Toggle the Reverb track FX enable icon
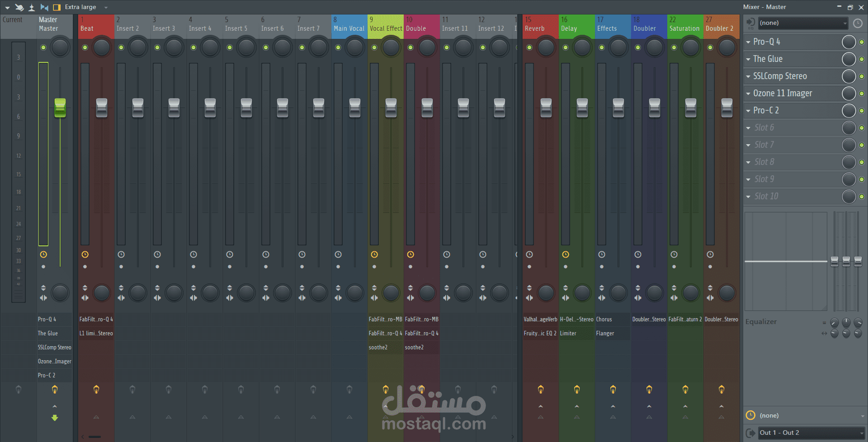This screenshot has width=868, height=442. pyautogui.click(x=541, y=390)
